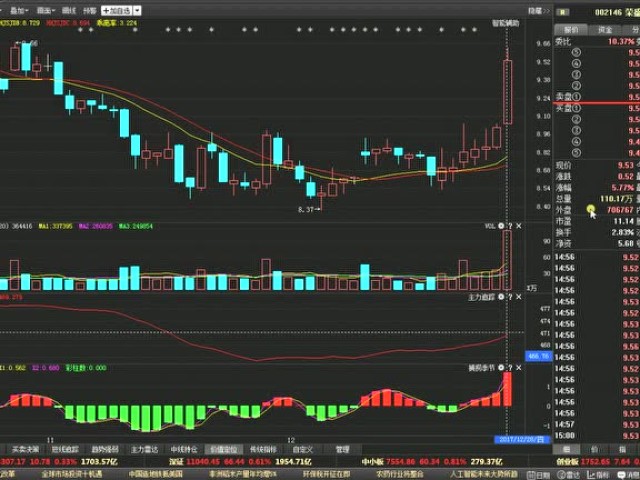
Task: Click the 中小板 index value 7554.86
Action: (x=401, y=462)
